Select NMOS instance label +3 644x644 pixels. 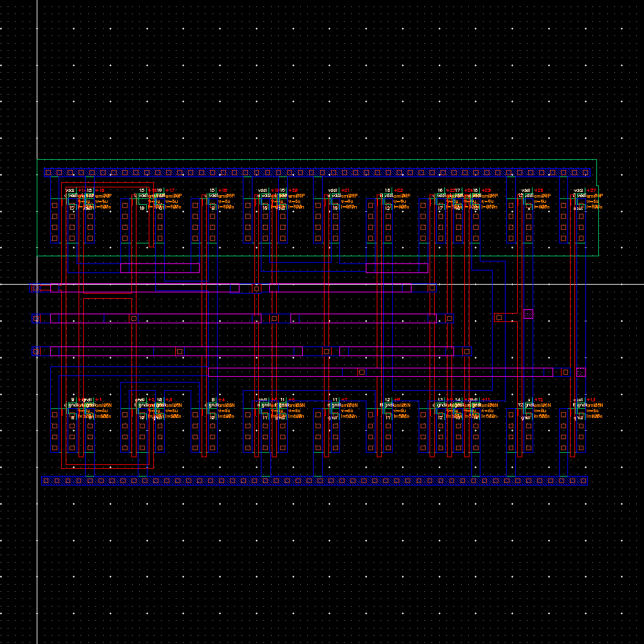point(169,400)
